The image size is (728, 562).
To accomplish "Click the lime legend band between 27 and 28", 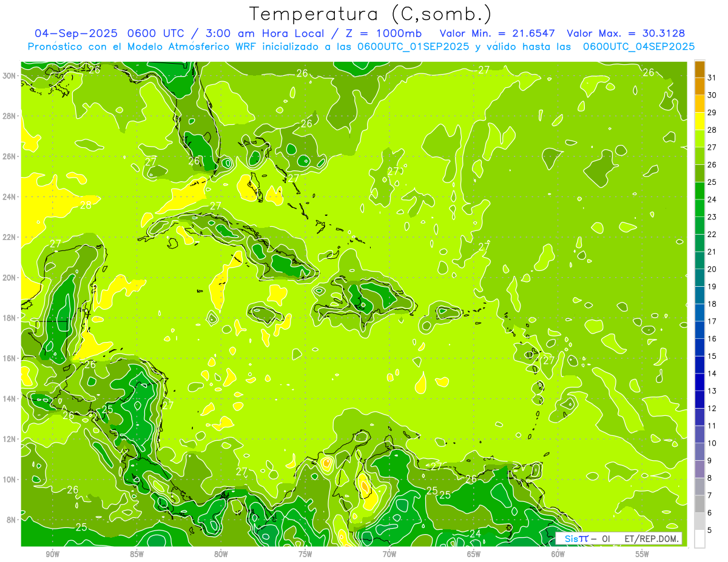I will point(699,139).
